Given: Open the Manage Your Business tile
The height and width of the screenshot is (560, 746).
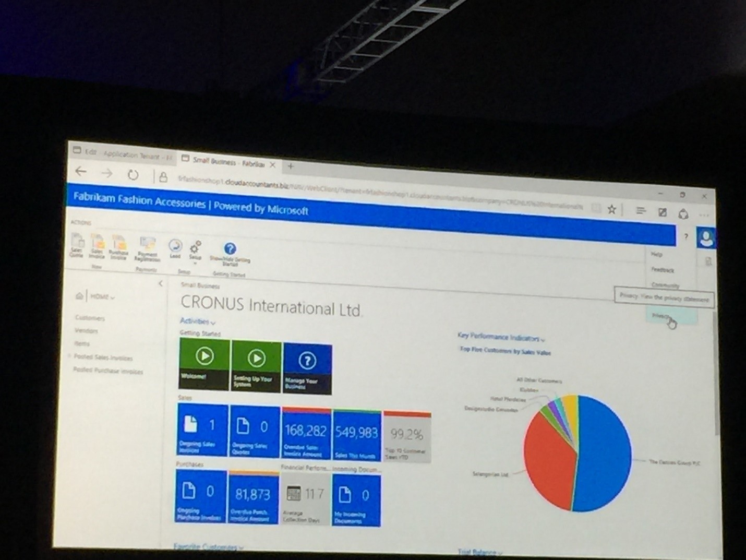Looking at the screenshot, I should coord(307,368).
